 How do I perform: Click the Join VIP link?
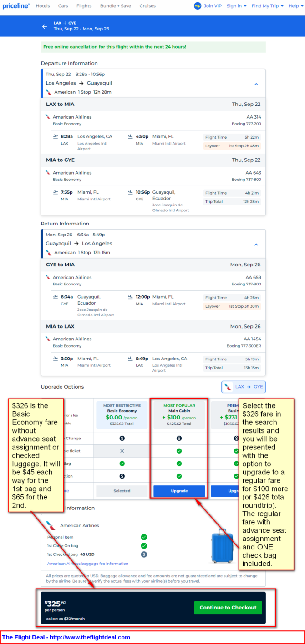click(x=213, y=6)
